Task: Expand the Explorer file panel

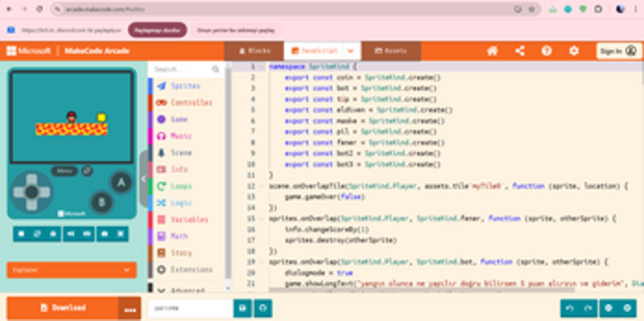Action: 72,270
